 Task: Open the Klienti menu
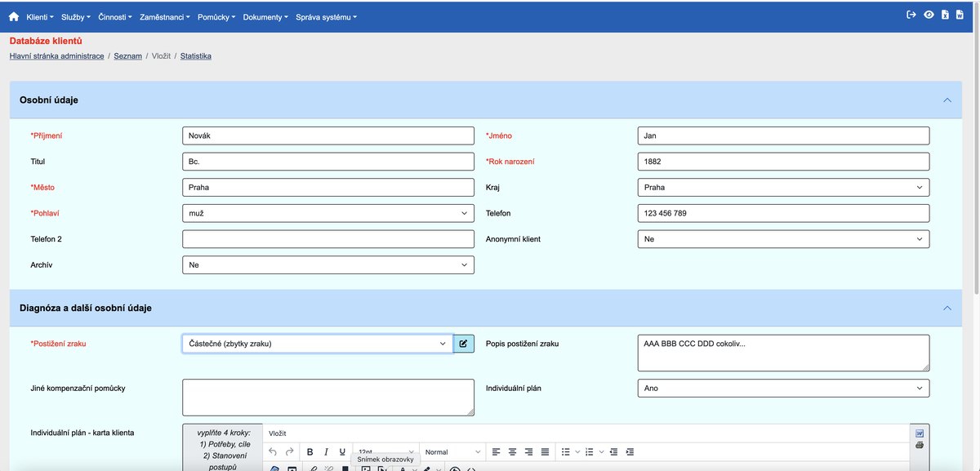(40, 17)
